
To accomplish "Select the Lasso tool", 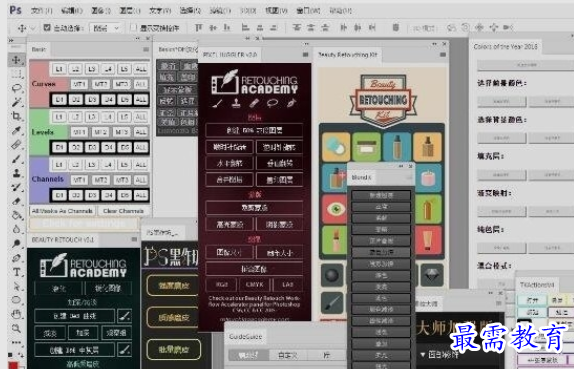I will point(16,88).
